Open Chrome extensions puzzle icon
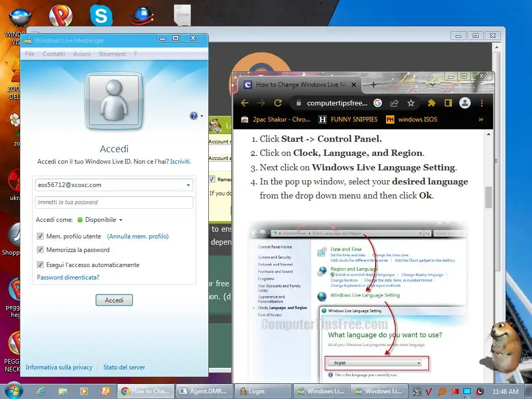 coord(431,103)
